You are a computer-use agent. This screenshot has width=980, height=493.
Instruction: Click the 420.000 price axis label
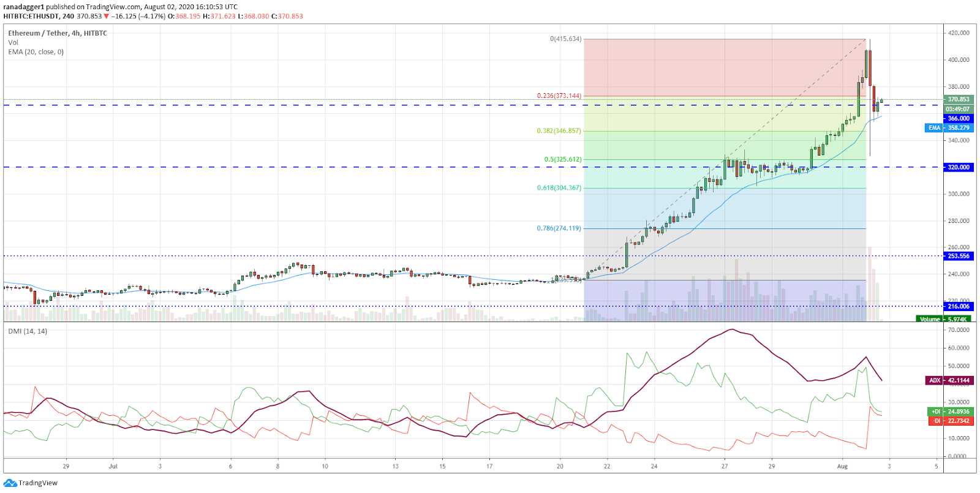(x=959, y=33)
